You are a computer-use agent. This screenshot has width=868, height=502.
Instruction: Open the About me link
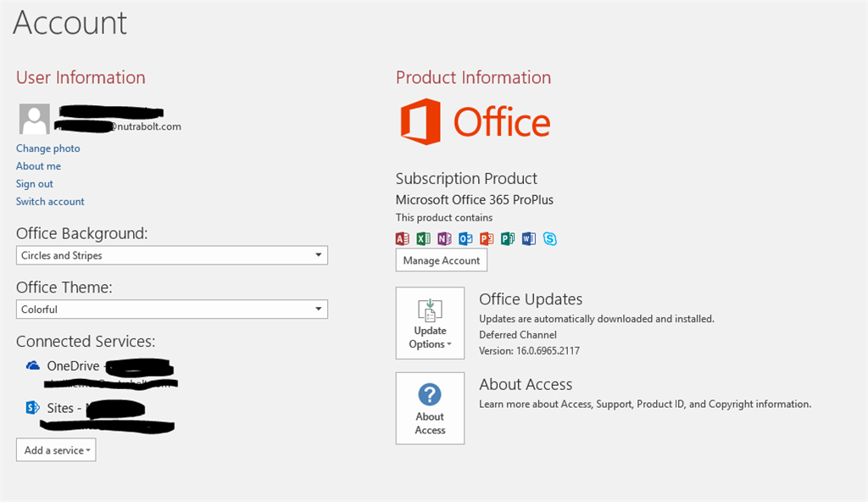click(x=38, y=166)
